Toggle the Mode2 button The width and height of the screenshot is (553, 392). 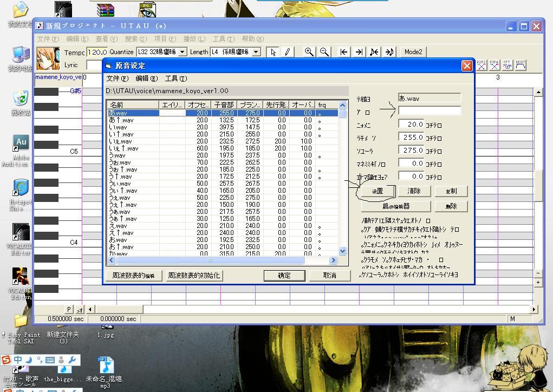[x=413, y=52]
